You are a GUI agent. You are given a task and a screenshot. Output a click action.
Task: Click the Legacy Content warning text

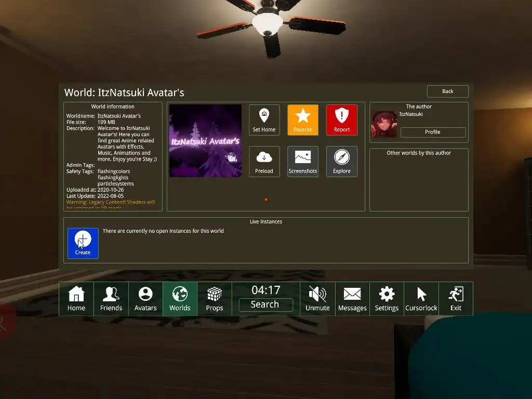coord(111,205)
